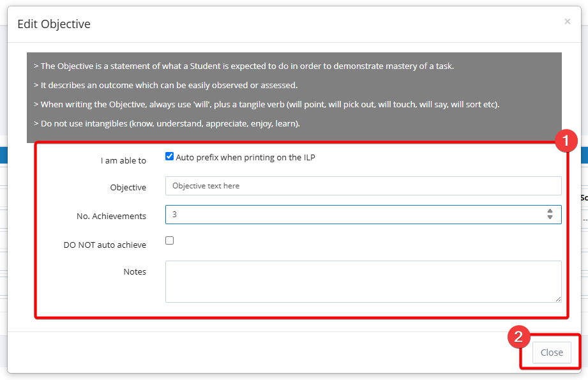This screenshot has width=588, height=380.
Task: Select the 'Objective' field label
Action: [x=128, y=188]
